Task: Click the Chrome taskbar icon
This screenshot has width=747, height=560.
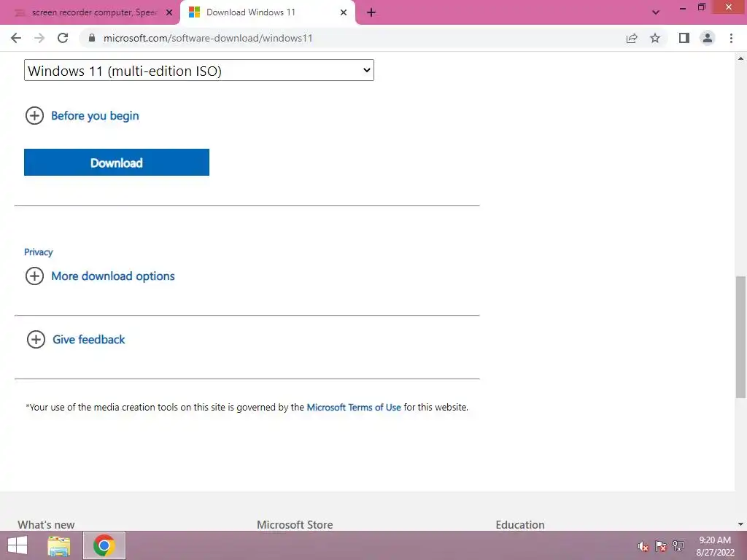Action: 104,545
